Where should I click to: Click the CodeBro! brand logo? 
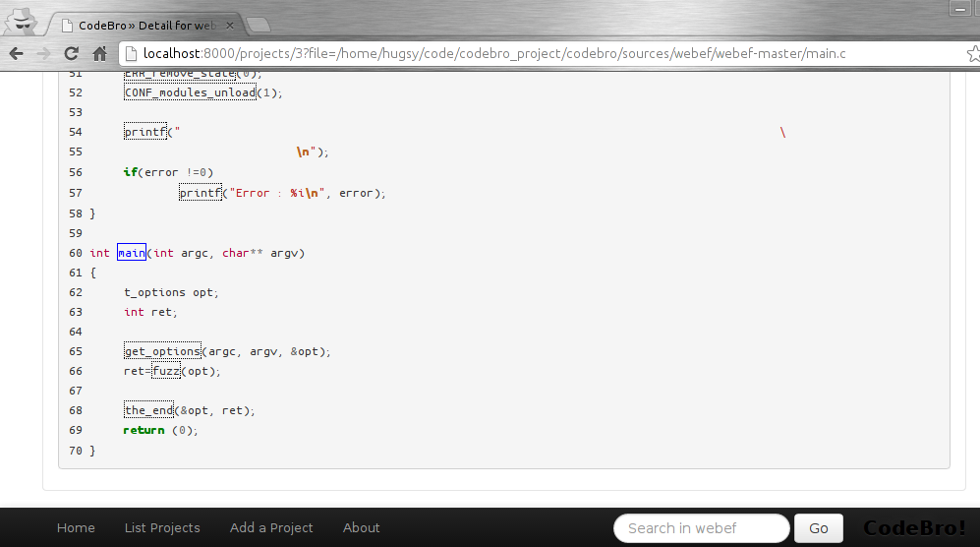pos(914,528)
